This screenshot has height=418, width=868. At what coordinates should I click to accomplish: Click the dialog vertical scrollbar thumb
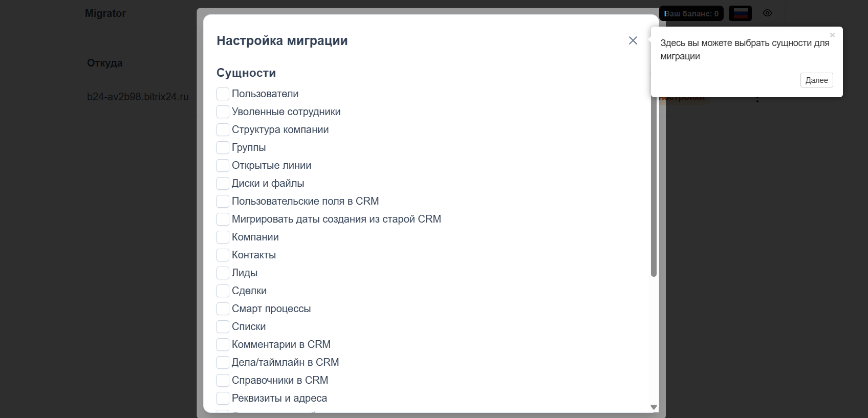coord(654,184)
